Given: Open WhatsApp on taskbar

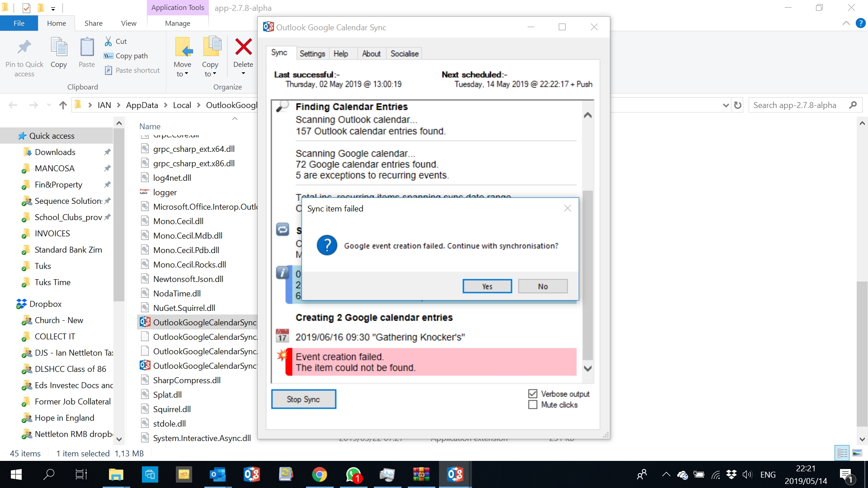Looking at the screenshot, I should tap(353, 474).
